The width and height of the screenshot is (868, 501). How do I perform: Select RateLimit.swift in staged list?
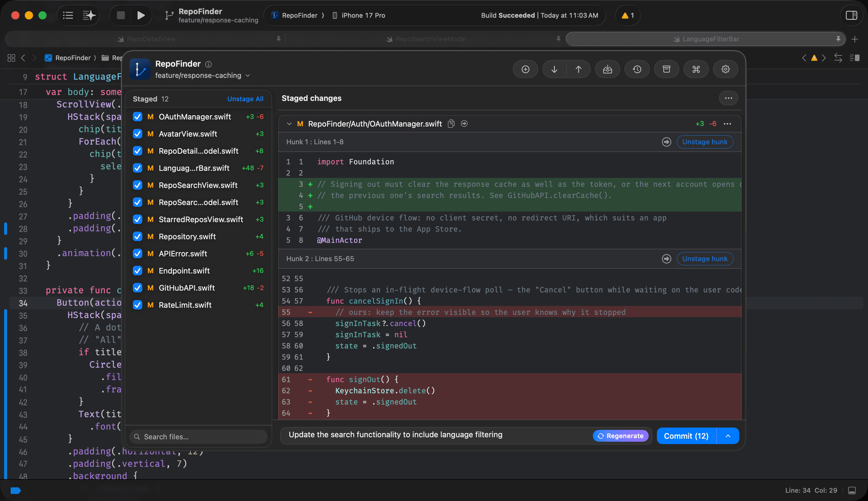[x=198, y=305]
